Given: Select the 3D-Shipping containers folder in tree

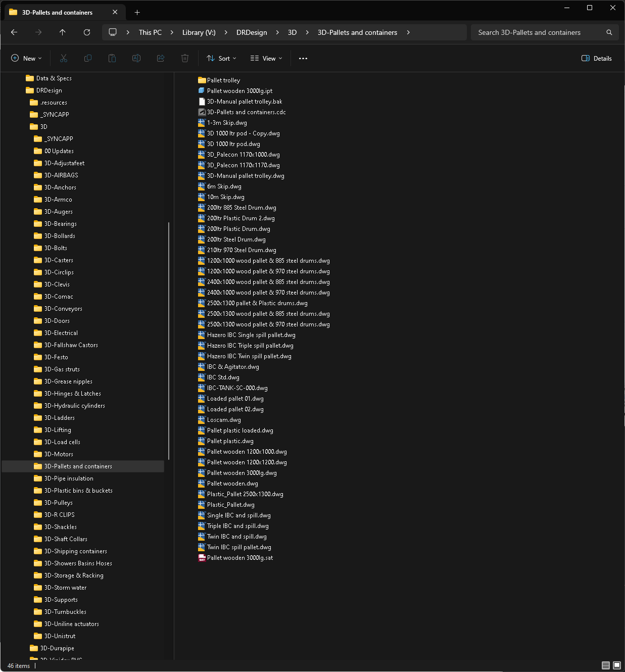Looking at the screenshot, I should click(75, 551).
